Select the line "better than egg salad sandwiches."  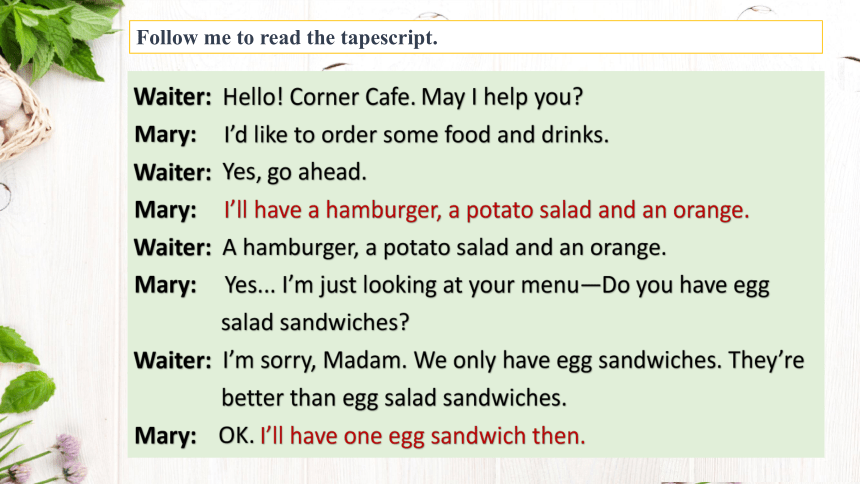[x=394, y=398]
